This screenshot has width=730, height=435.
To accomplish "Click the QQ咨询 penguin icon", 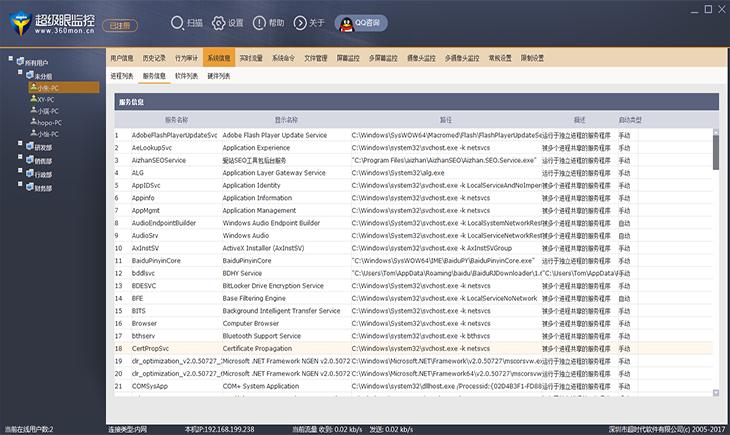I will (x=345, y=22).
